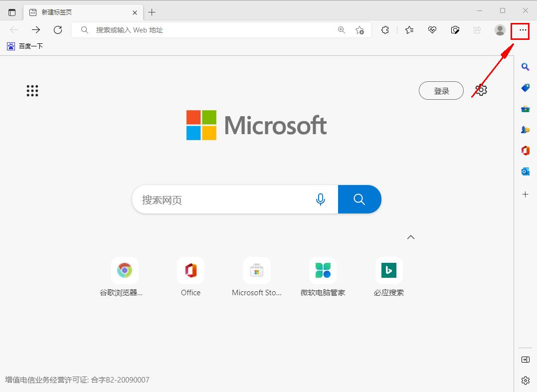Click the blue search button
Screen dimensions: 537x392
(x=359, y=199)
